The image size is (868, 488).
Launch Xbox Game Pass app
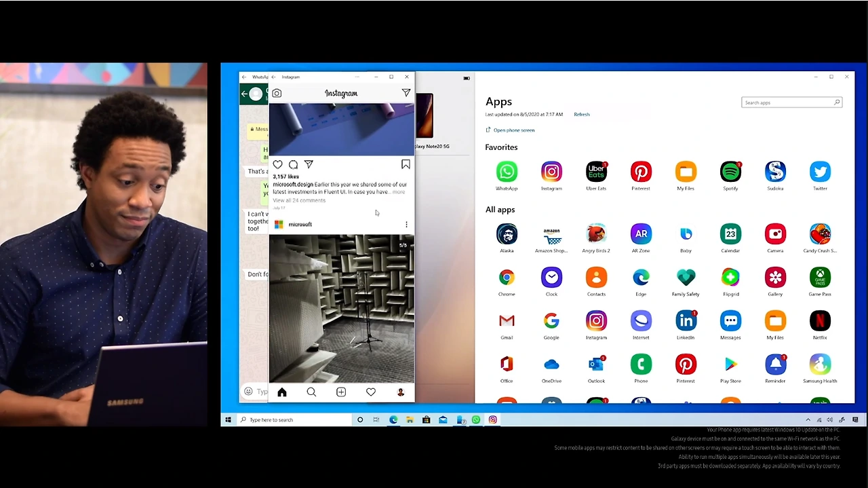coord(820,278)
